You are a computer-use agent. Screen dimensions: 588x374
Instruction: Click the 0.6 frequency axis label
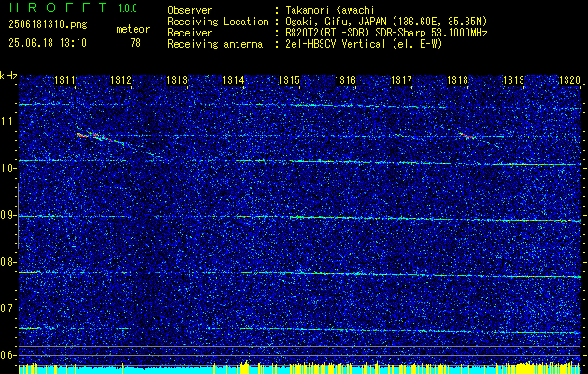coord(7,355)
